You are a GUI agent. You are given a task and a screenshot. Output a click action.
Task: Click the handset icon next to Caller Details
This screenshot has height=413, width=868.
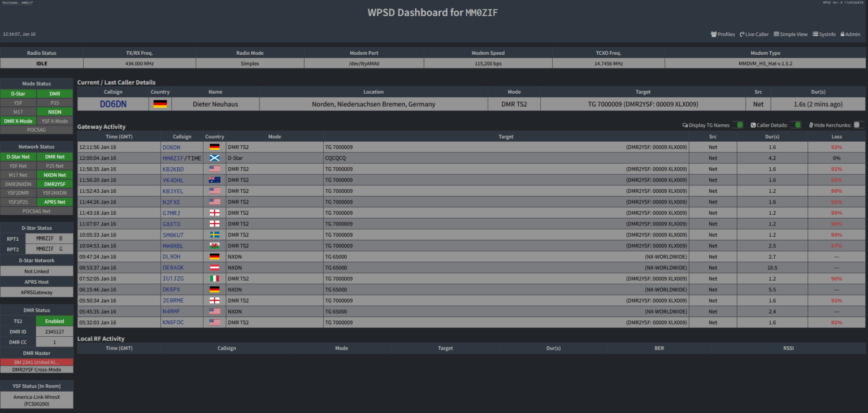[753, 125]
